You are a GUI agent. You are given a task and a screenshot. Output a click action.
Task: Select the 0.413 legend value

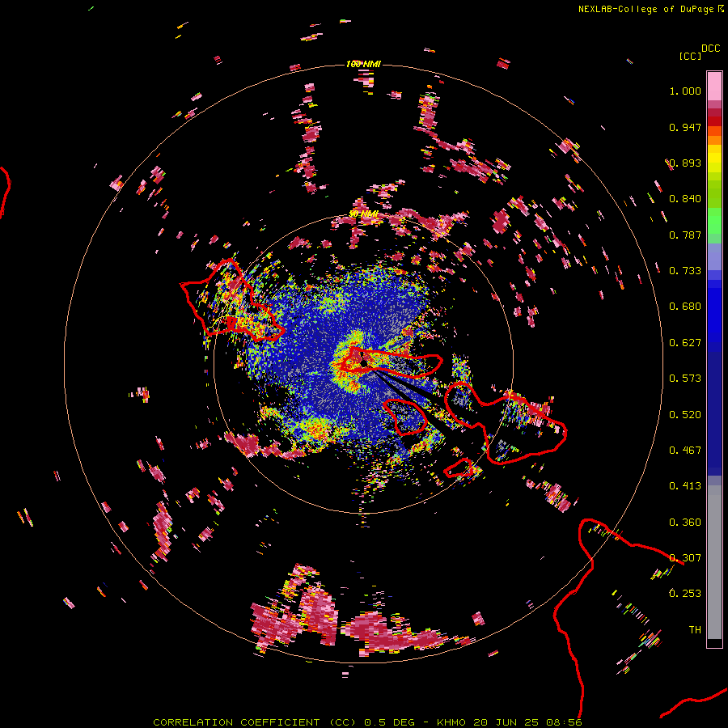[x=685, y=486]
